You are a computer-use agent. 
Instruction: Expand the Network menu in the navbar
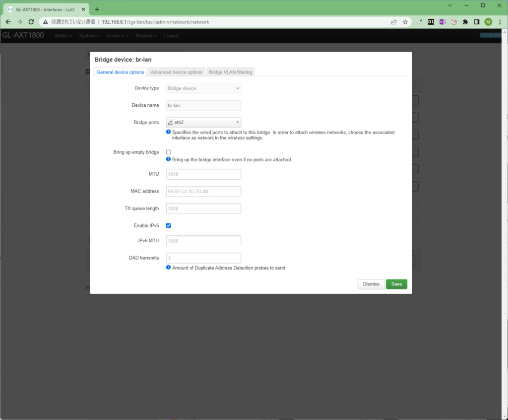pyautogui.click(x=146, y=35)
